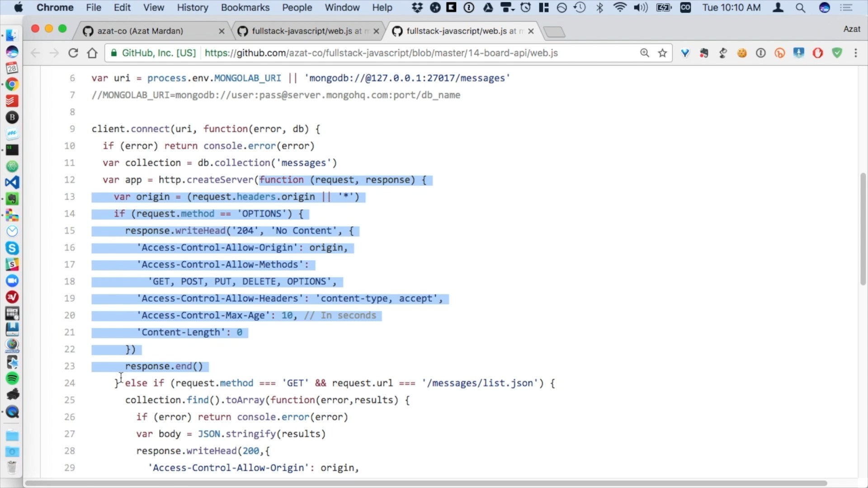Open Spotify from the dock

[12, 378]
